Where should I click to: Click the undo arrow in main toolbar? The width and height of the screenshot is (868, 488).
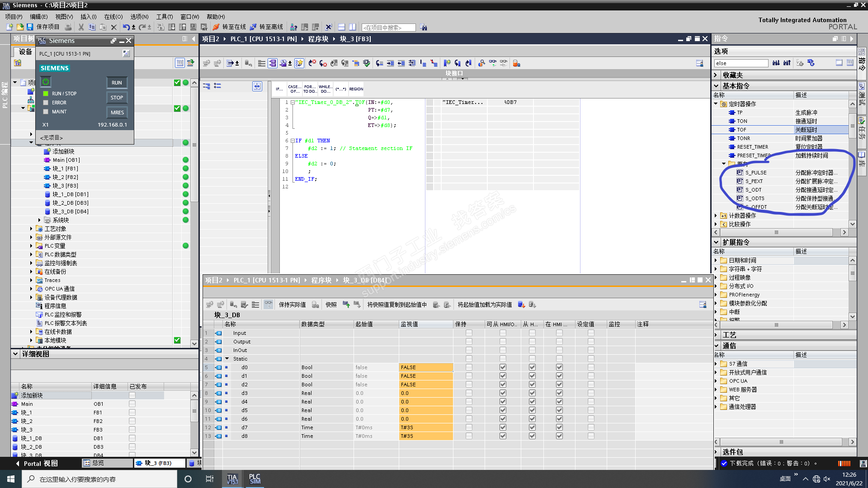pos(126,27)
